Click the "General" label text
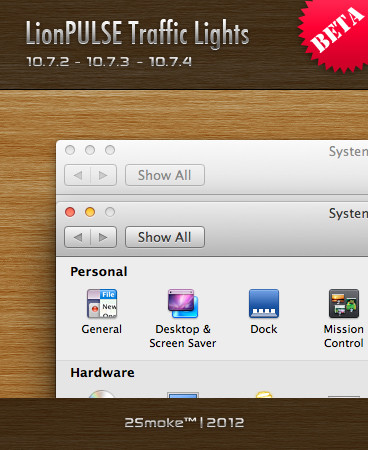 pyautogui.click(x=102, y=329)
